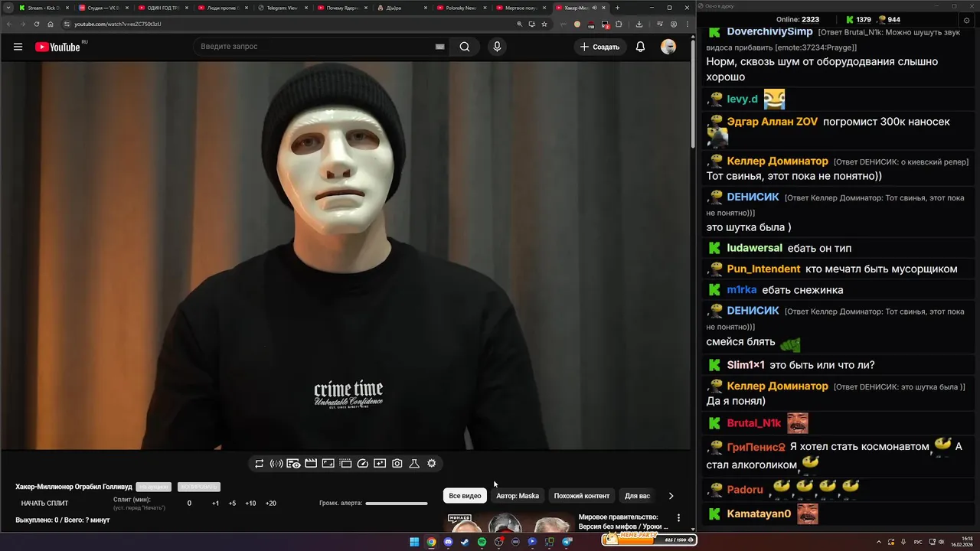Click username ГриПенис2 in chat
980x551 pixels.
[x=756, y=447]
